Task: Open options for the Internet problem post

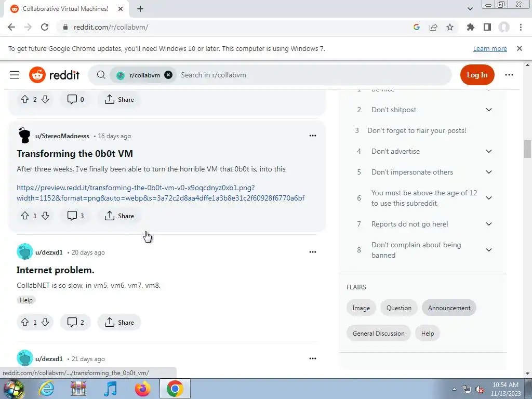Action: (x=312, y=252)
